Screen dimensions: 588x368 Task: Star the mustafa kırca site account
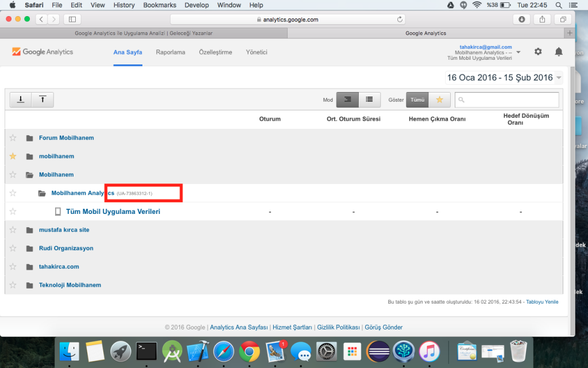(13, 230)
